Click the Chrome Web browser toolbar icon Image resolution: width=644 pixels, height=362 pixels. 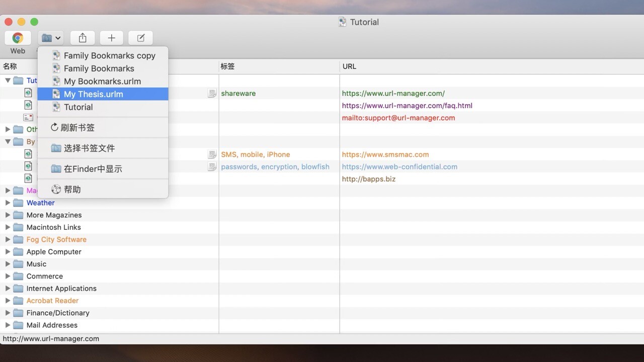[18, 38]
